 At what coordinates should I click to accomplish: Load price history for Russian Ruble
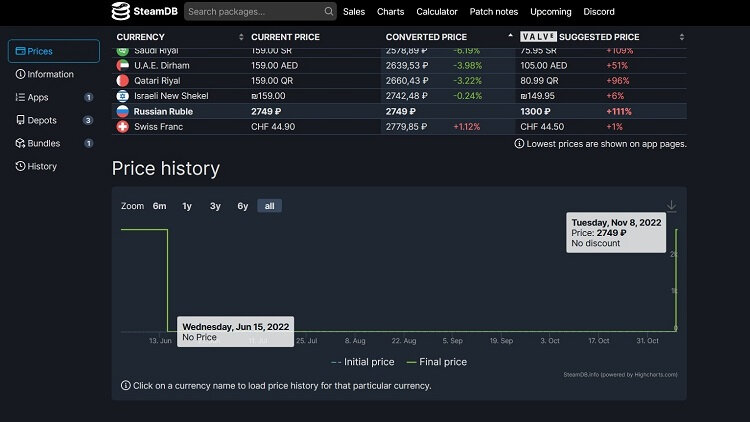point(163,111)
